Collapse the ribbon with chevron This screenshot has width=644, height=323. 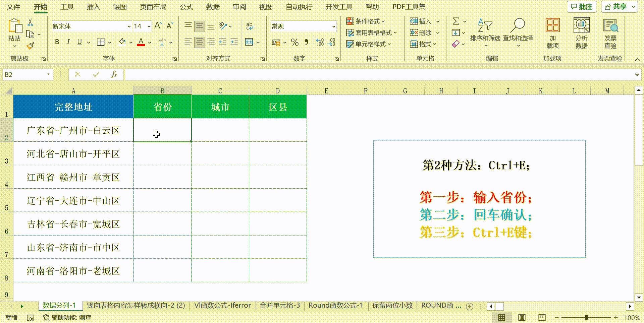point(637,59)
